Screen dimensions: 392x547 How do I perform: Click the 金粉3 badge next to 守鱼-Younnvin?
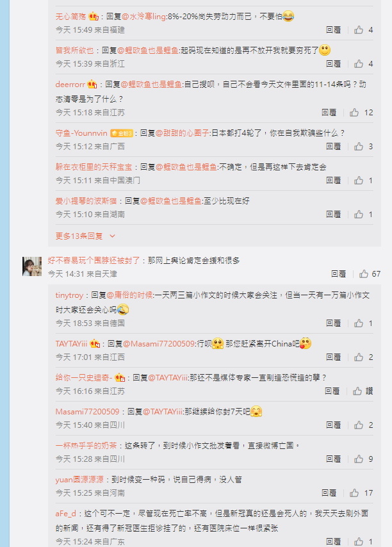(121, 133)
